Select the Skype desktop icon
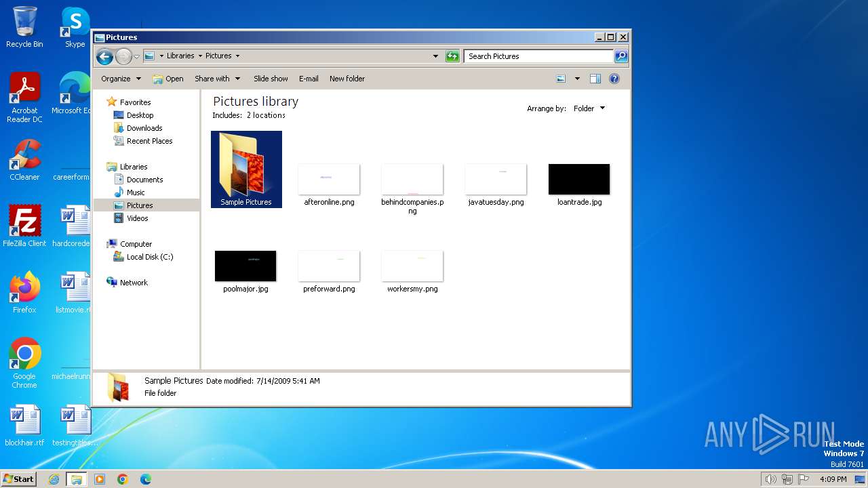 (75, 27)
